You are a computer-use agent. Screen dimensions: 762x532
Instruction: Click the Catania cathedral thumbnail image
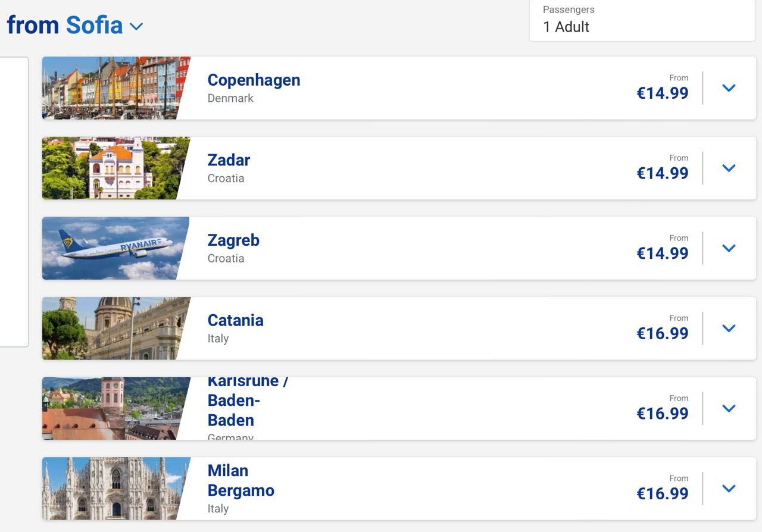[x=113, y=328]
